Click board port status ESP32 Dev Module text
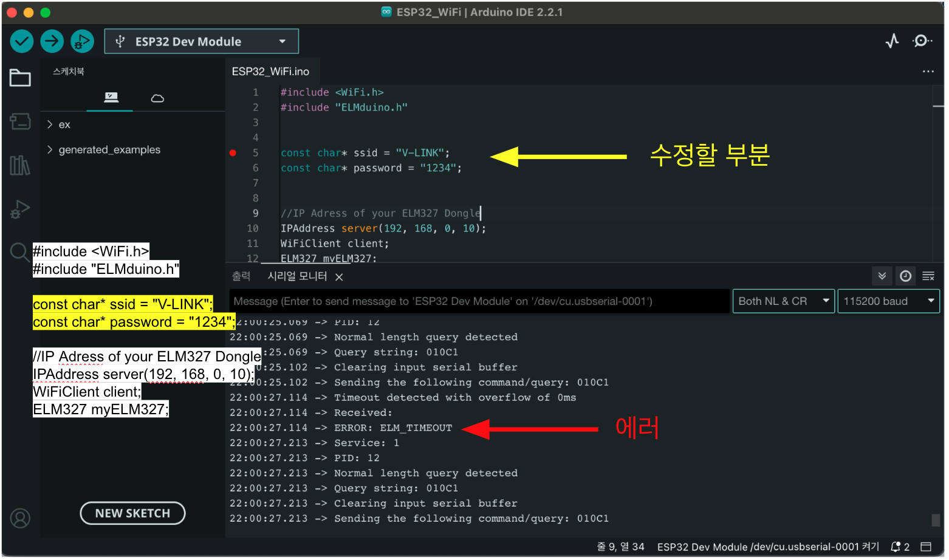This screenshot has width=949, height=560. click(768, 547)
